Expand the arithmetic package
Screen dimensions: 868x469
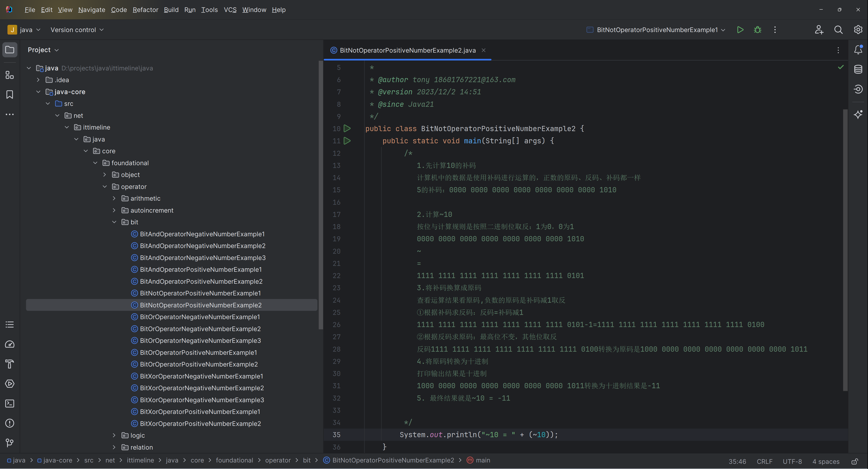(114, 198)
